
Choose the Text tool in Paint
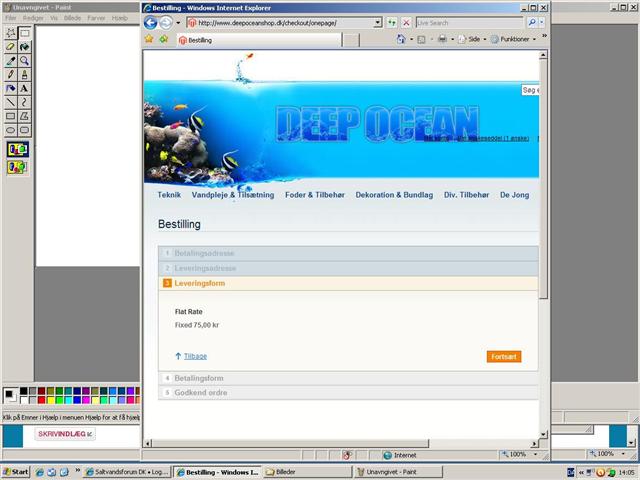24,88
